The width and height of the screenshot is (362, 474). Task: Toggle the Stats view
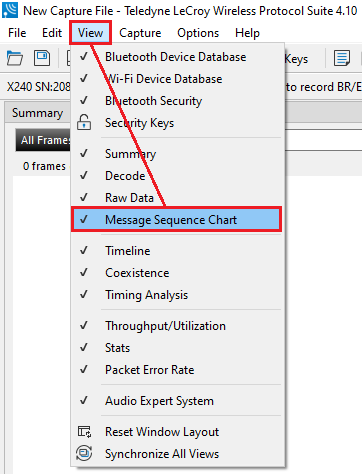pyautogui.click(x=177, y=348)
